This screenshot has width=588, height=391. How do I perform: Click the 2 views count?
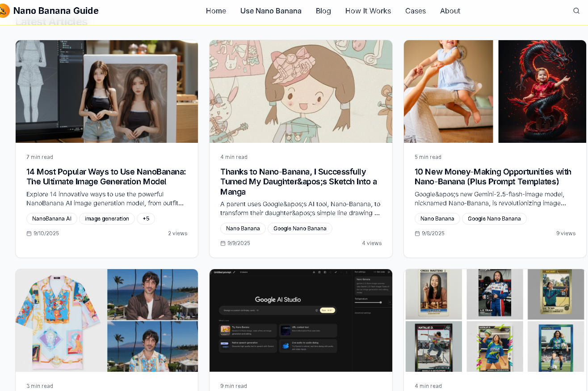177,233
